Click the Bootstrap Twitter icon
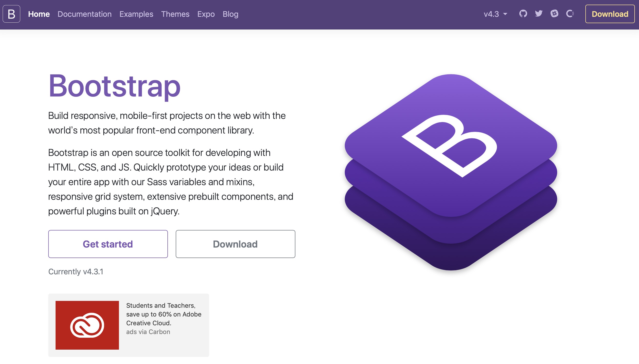This screenshot has width=639, height=364. click(x=539, y=14)
